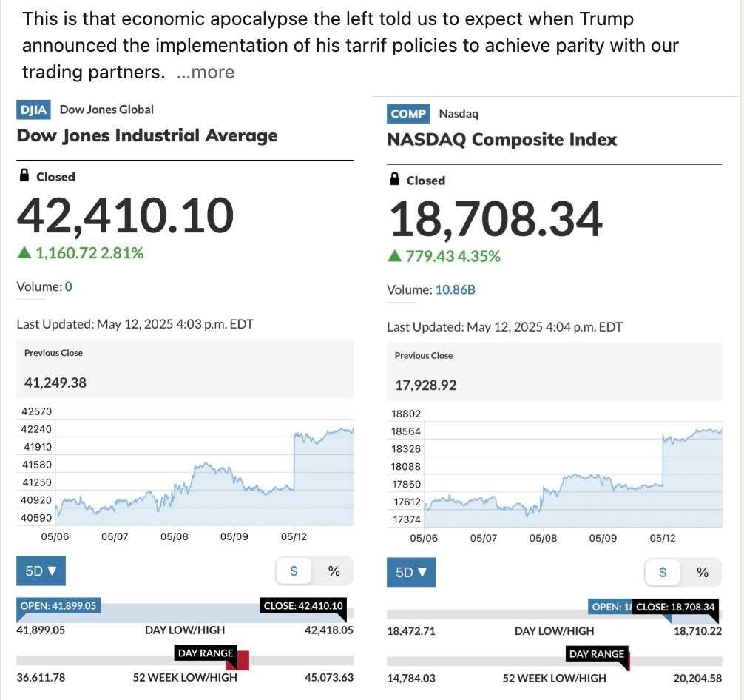Click the NASDAQ Closed lock icon

pos(394,179)
